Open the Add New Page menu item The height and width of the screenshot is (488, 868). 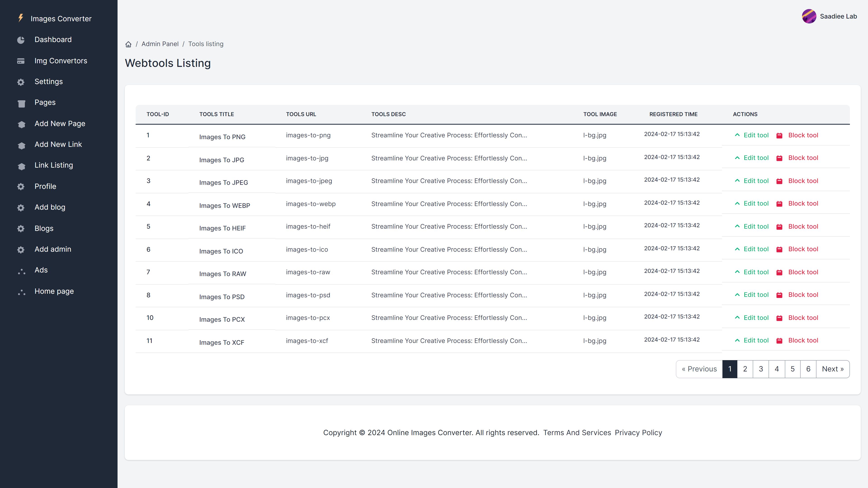tap(60, 124)
